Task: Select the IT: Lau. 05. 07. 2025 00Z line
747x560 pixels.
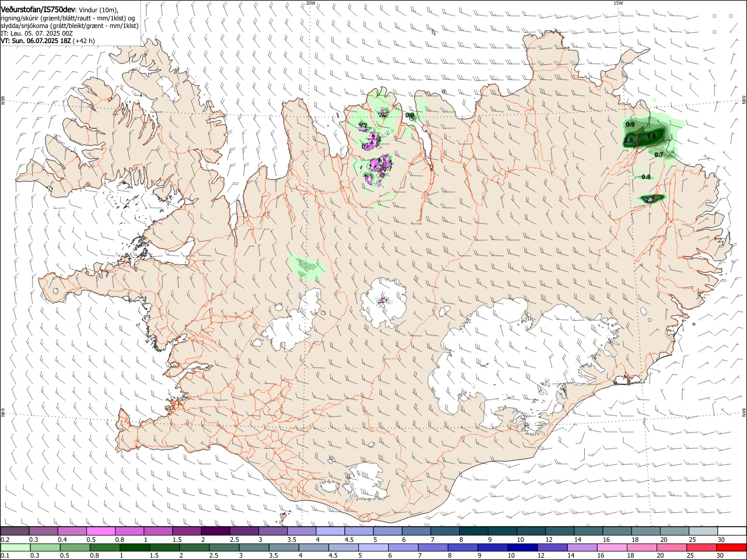Action: (x=37, y=33)
